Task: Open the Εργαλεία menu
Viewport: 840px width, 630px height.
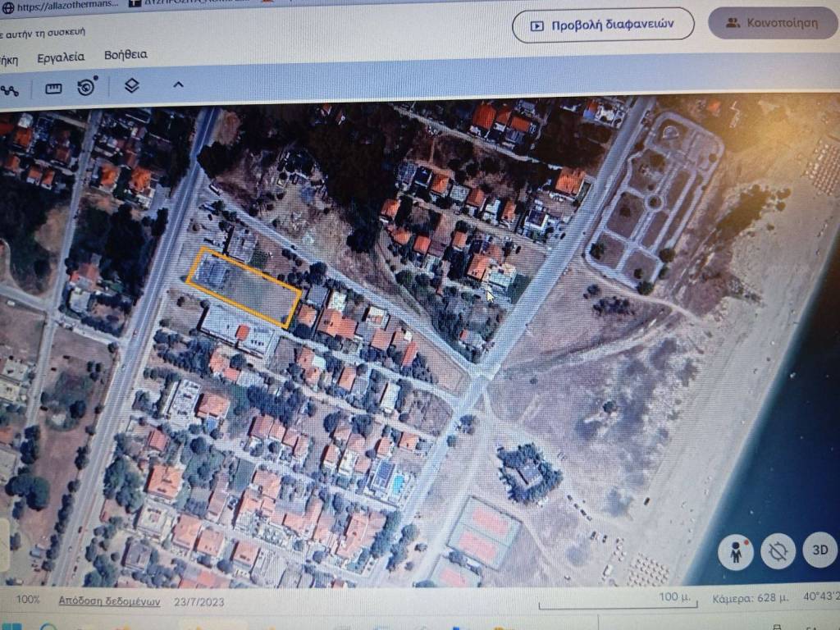Action: [61, 57]
